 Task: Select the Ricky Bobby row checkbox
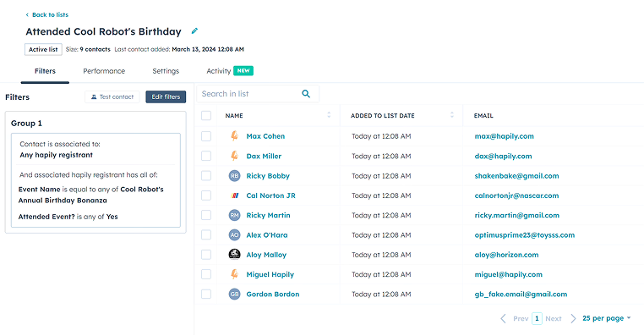[x=206, y=175]
